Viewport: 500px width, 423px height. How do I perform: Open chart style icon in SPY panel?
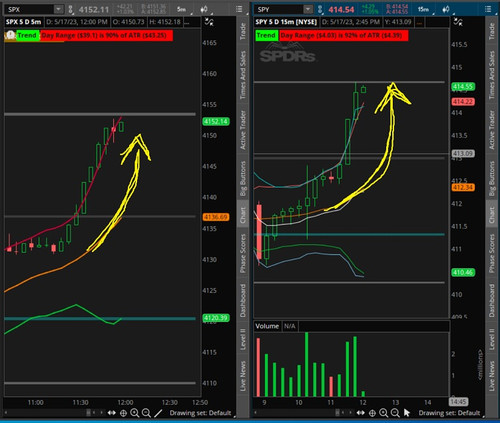(446, 9)
